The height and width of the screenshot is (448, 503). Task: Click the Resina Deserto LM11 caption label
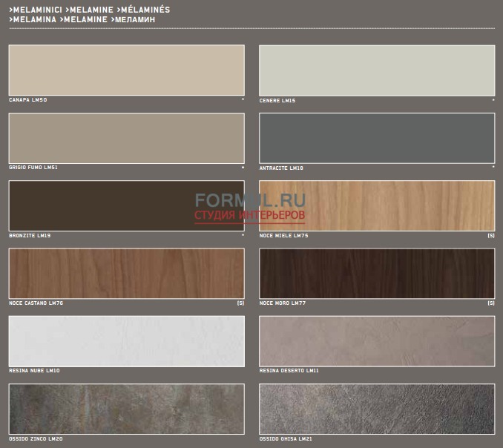[x=289, y=370]
